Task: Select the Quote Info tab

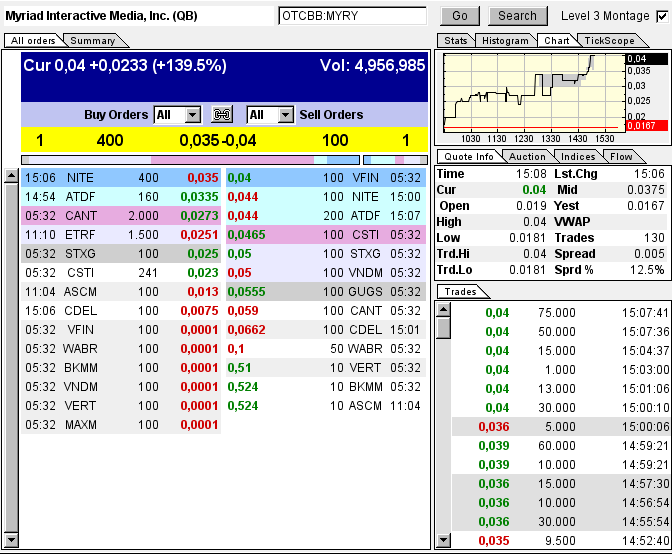Action: 468,157
